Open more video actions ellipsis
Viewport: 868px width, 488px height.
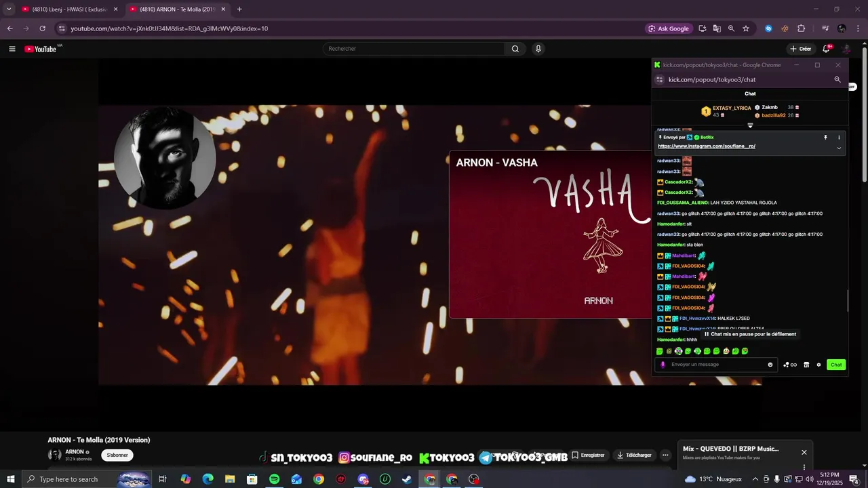pyautogui.click(x=665, y=455)
